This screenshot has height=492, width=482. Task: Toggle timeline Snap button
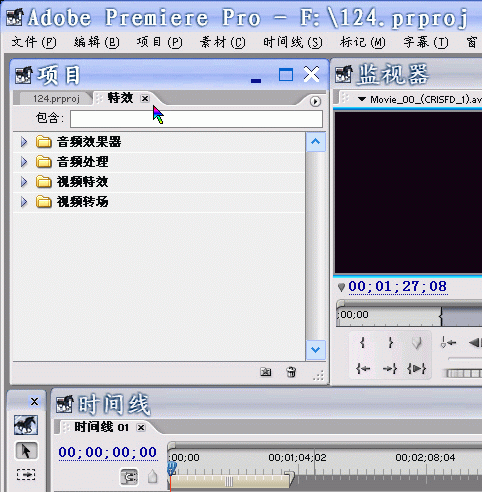coord(129,477)
